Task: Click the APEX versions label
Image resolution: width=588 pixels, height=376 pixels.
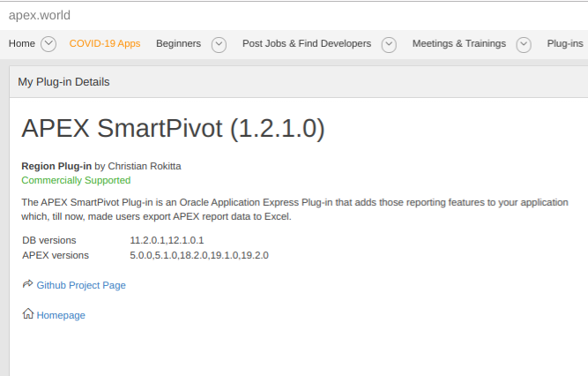Action: pos(56,255)
